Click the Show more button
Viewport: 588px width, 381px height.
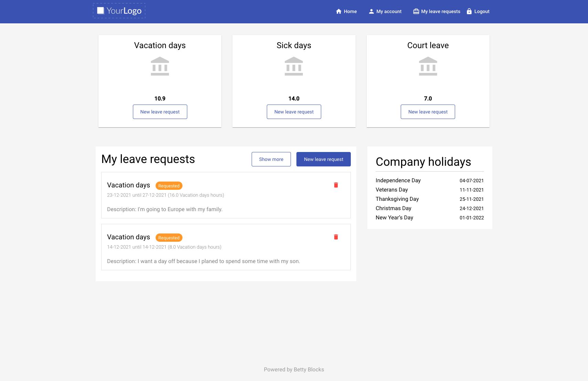[x=271, y=159]
